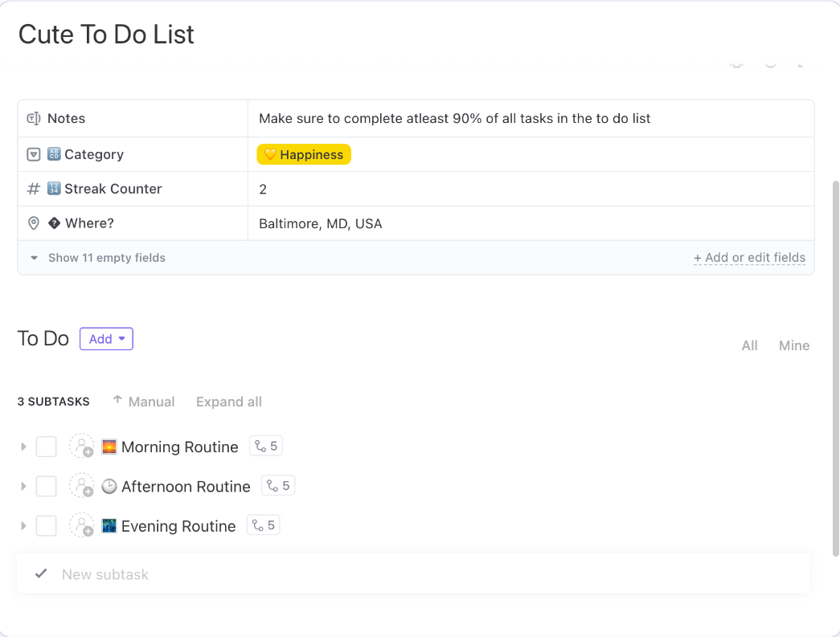Assign a user to Morning Routine
840x637 pixels.
[x=82, y=446]
